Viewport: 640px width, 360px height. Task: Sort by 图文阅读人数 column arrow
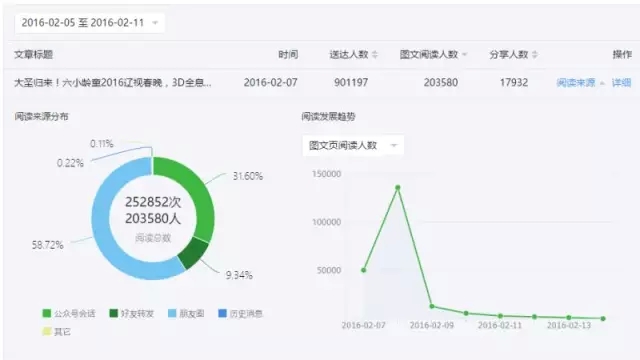coord(464,55)
